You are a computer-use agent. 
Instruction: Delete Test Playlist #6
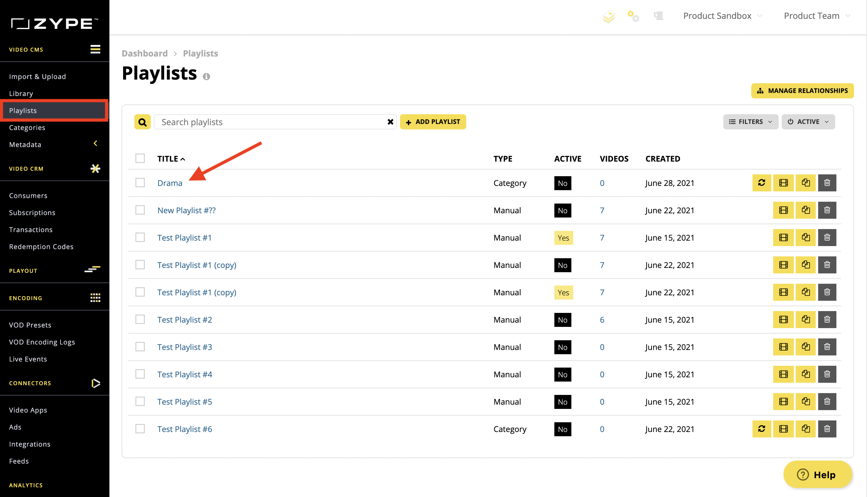(827, 429)
